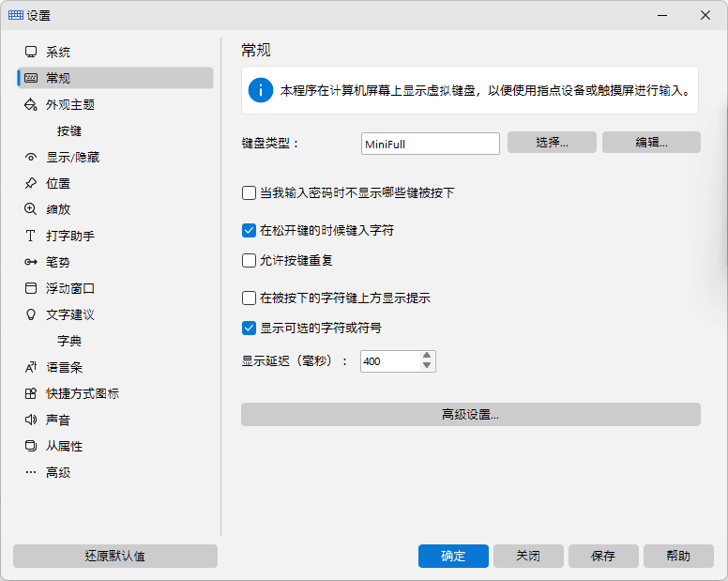The width and height of the screenshot is (728, 581).
Task: Click the 笔势 gesture icon
Action: (x=31, y=262)
